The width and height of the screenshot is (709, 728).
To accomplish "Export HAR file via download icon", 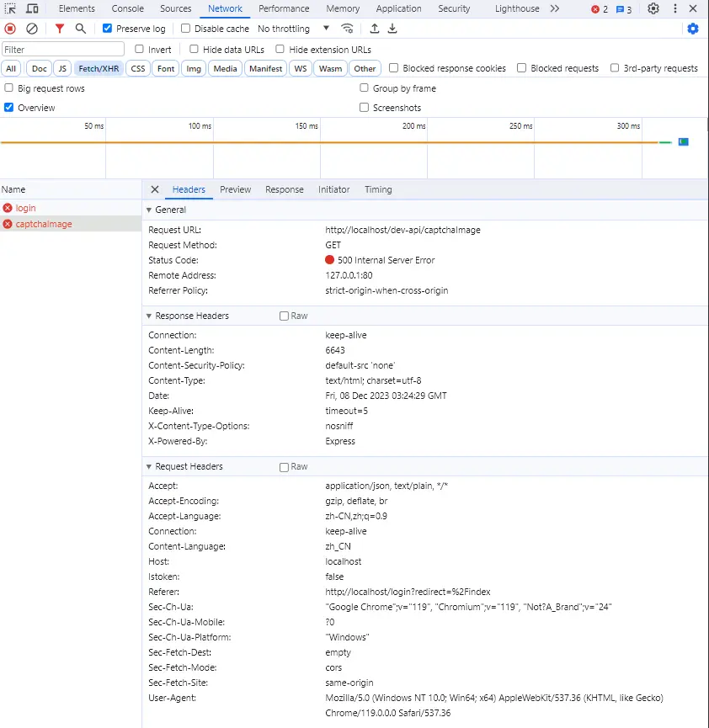I will [392, 28].
